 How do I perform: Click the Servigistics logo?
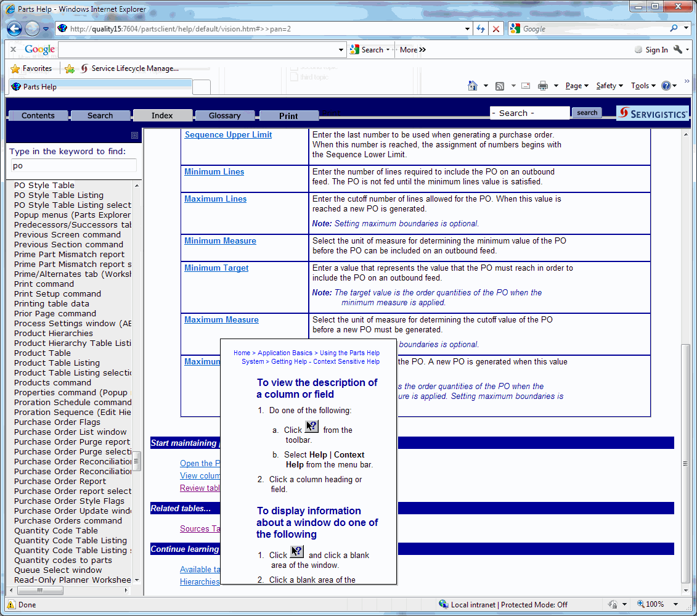(x=653, y=113)
